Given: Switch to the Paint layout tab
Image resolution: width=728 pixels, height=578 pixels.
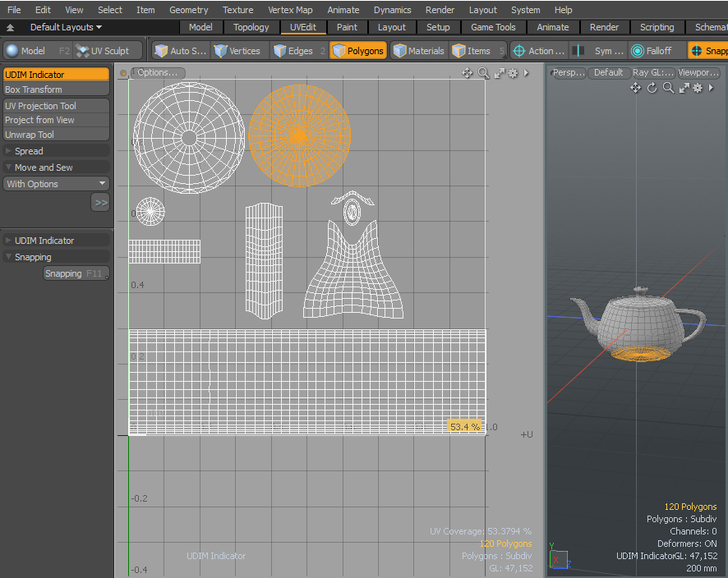Looking at the screenshot, I should (347, 27).
